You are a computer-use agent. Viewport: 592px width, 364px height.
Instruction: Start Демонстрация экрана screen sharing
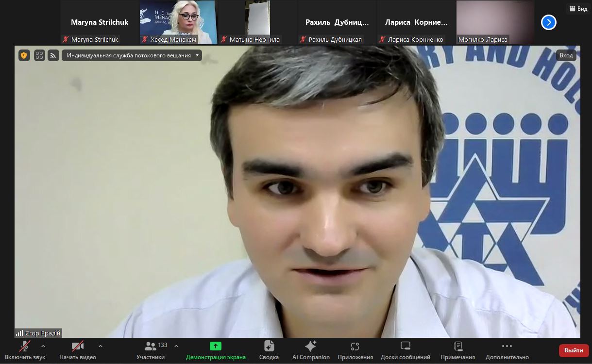click(216, 350)
